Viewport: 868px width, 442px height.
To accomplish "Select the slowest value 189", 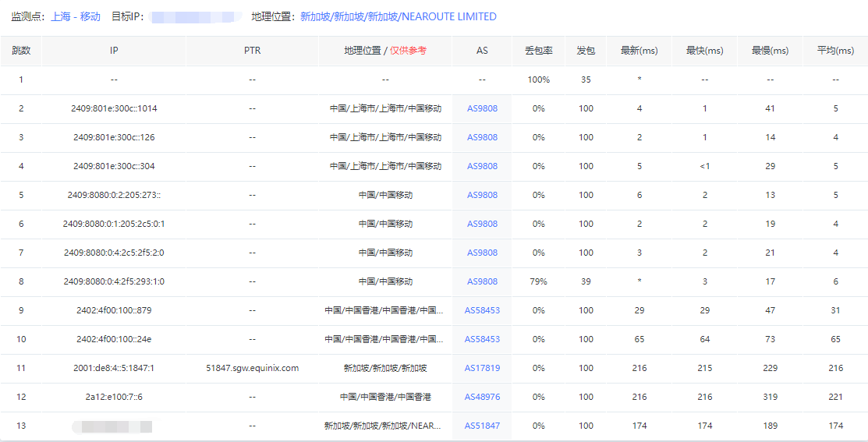I will (770, 426).
